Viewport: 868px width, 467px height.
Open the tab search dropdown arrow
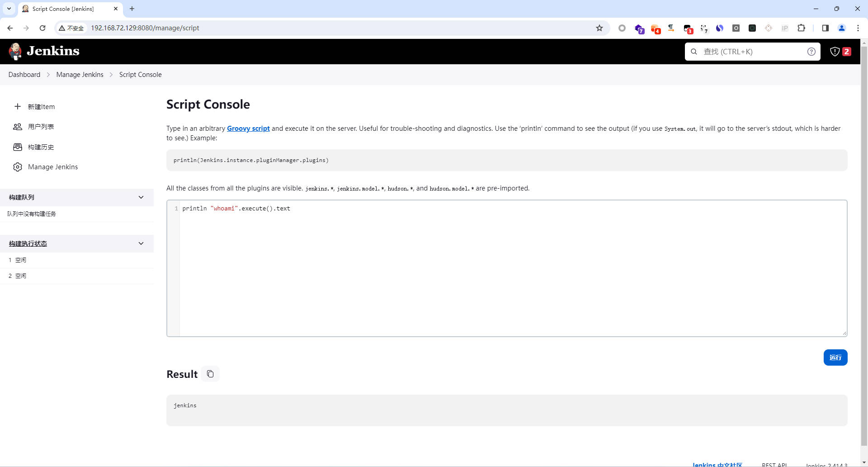9,9
